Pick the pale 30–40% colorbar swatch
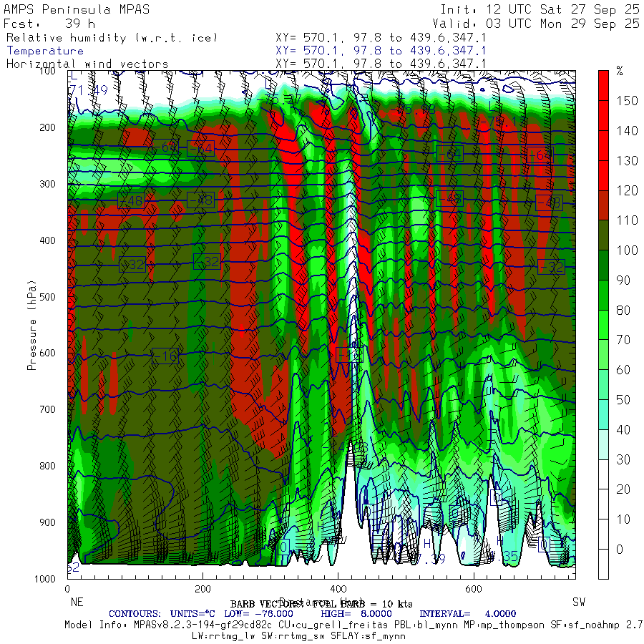The height and width of the screenshot is (644, 644). pyautogui.click(x=603, y=444)
